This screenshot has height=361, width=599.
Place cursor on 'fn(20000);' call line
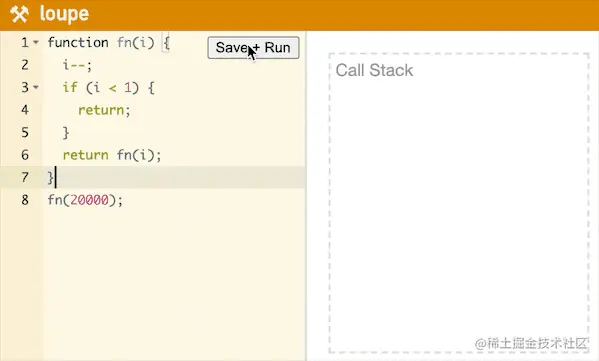pos(85,200)
